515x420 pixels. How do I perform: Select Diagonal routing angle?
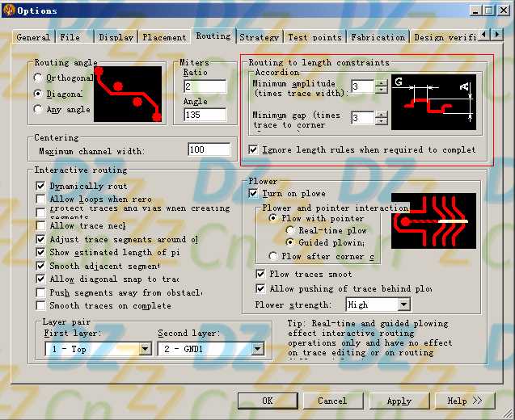[38, 94]
